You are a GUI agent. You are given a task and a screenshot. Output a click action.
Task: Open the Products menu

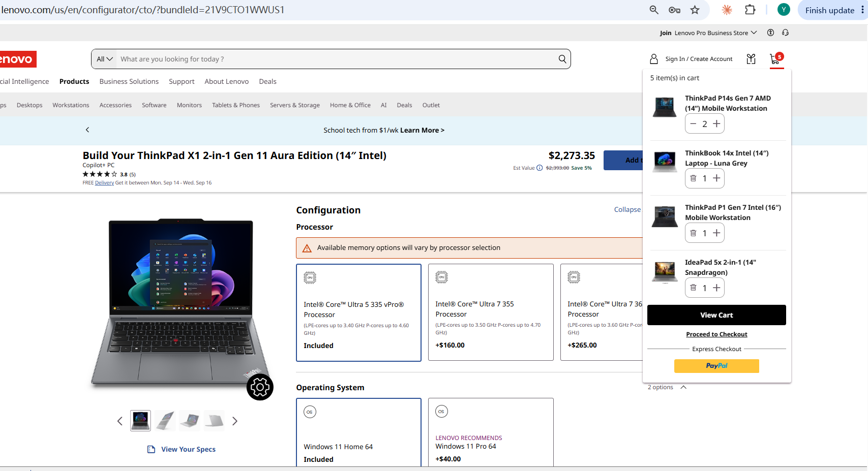[74, 81]
